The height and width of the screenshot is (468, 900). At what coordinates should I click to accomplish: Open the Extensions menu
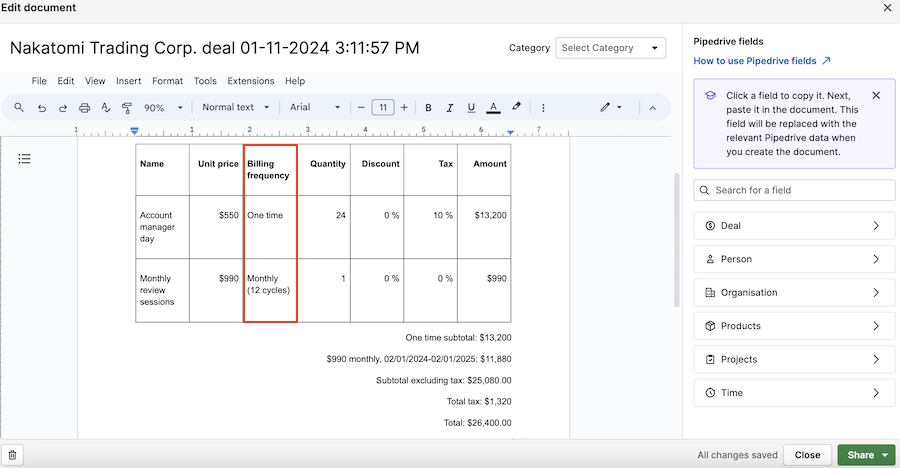coord(251,81)
